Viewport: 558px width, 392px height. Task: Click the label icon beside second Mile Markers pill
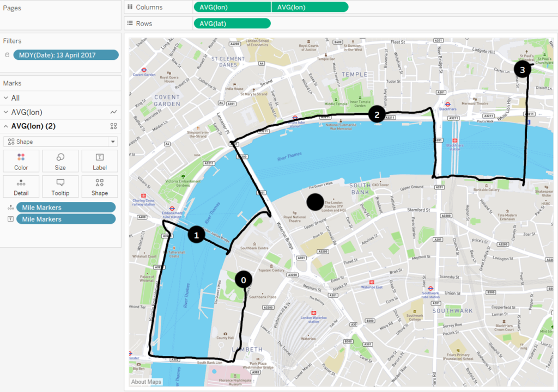(11, 219)
